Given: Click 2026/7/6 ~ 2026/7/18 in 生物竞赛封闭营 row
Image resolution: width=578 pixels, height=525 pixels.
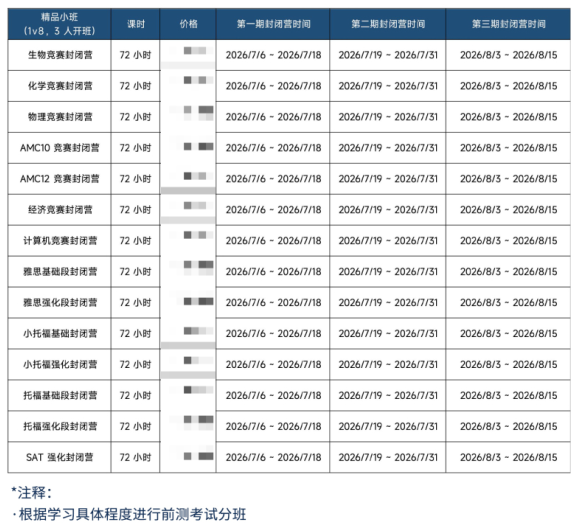Looking at the screenshot, I should click(273, 55).
